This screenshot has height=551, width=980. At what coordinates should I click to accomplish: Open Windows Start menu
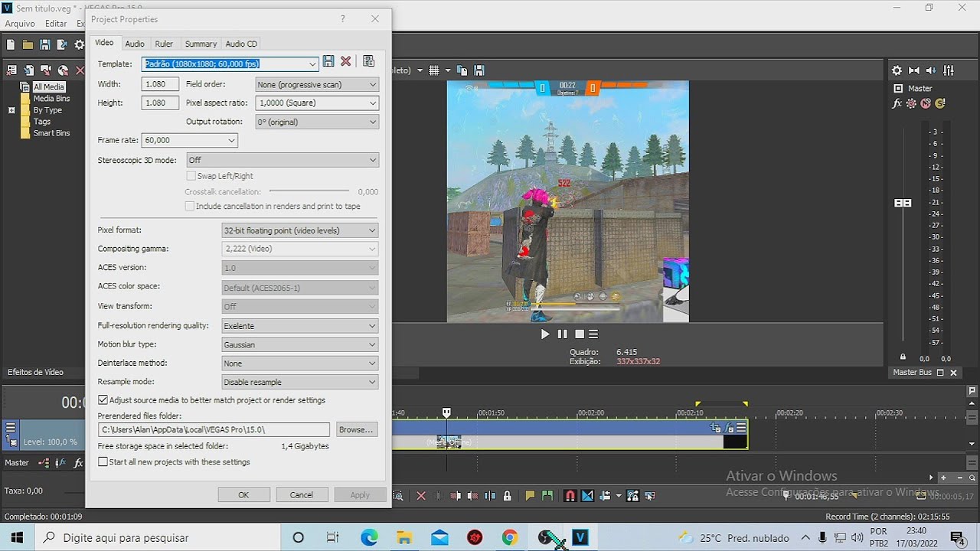coord(17,537)
